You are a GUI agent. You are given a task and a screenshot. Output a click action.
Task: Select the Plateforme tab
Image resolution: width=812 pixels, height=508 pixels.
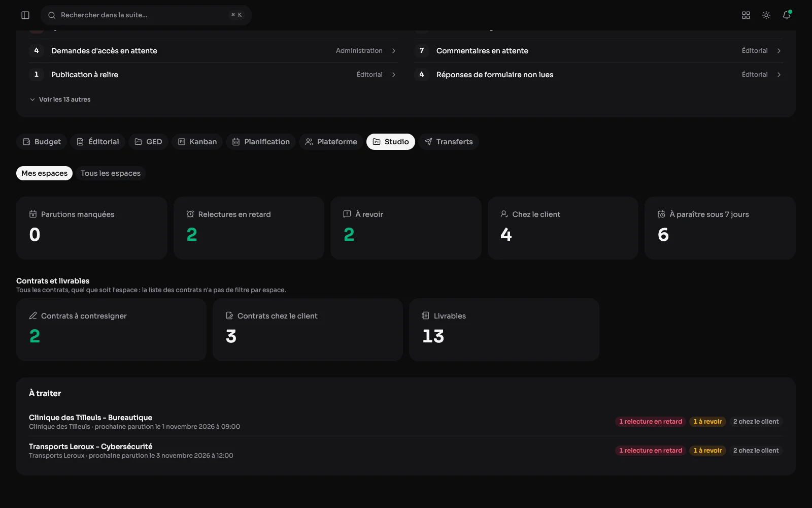(x=331, y=142)
